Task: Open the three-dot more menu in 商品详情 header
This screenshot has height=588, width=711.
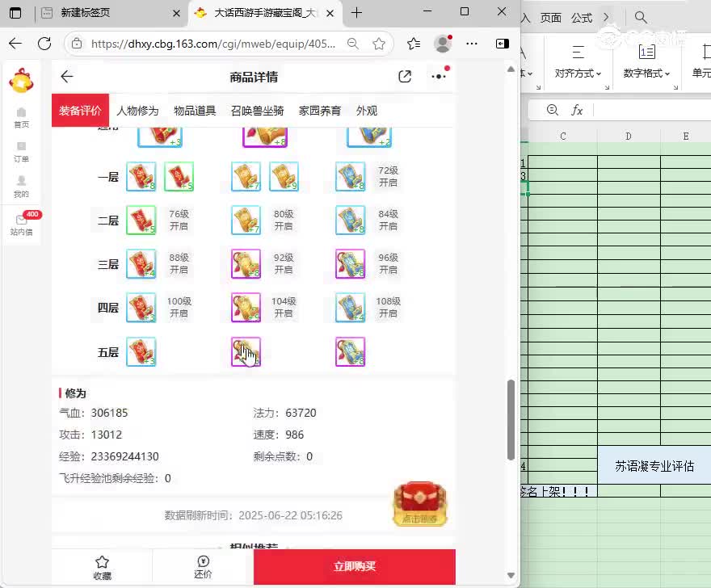Action: click(x=439, y=76)
